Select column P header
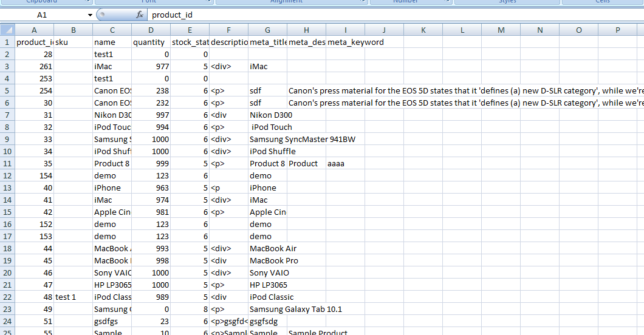 (x=618, y=30)
